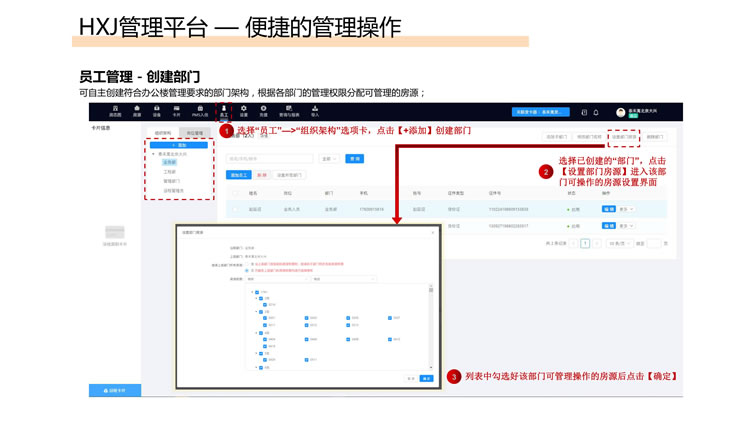Click 编辑 in the highlighted employee row
The image size is (750, 422).
pos(608,209)
